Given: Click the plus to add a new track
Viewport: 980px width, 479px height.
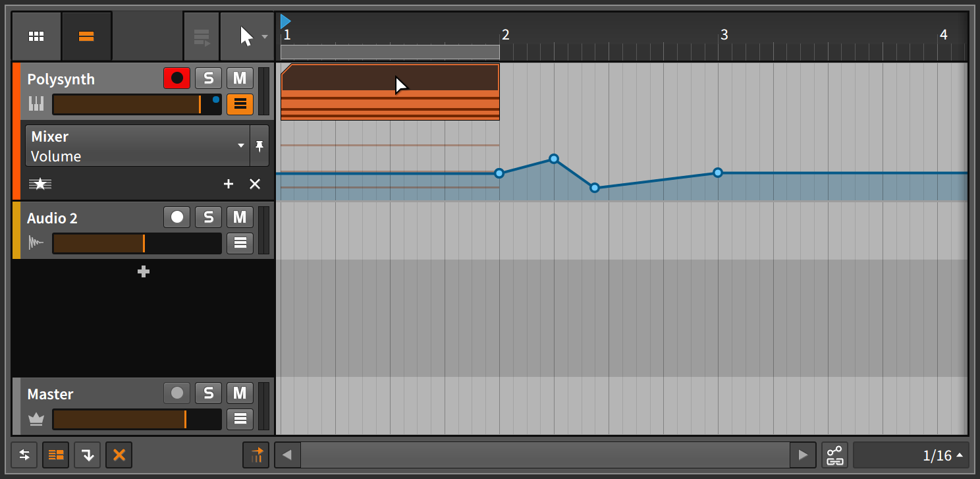Looking at the screenshot, I should pos(143,271).
